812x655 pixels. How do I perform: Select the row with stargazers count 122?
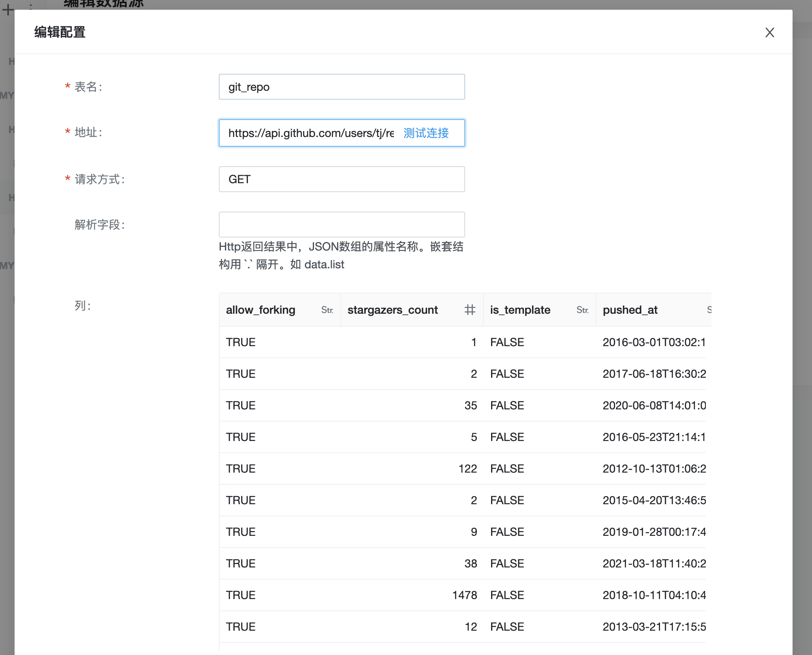[x=467, y=469]
